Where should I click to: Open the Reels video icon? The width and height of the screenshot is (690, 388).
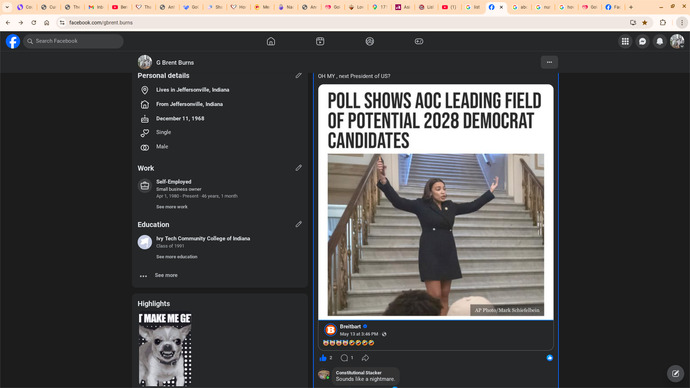(x=320, y=41)
